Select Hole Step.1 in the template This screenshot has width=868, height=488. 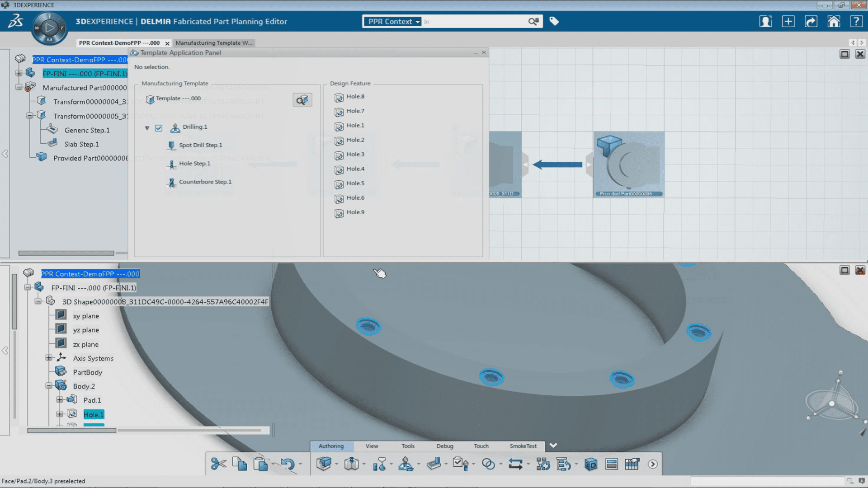[x=194, y=164]
